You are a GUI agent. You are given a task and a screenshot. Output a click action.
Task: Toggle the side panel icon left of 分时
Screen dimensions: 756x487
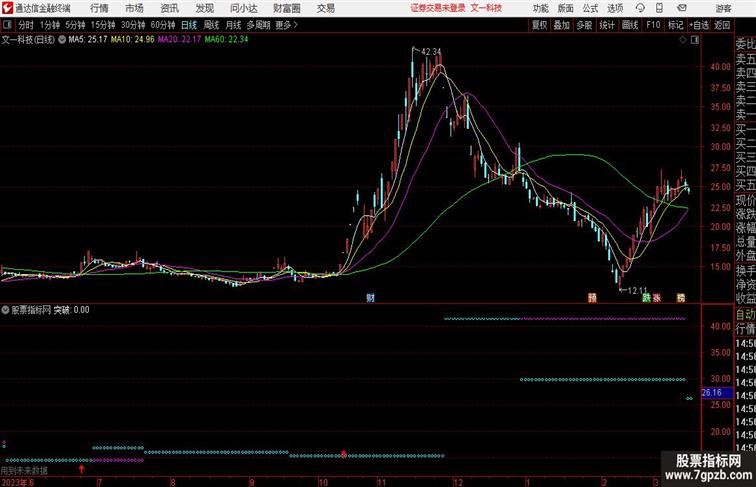click(7, 25)
